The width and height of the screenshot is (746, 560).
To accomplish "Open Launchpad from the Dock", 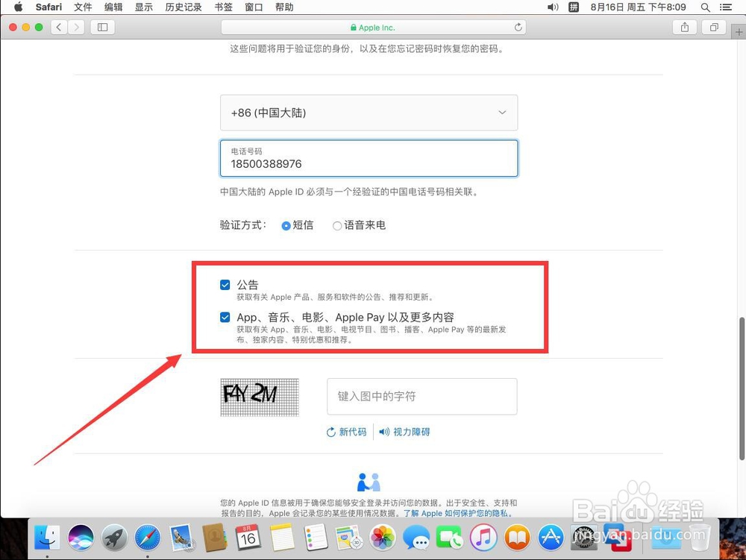I will pyautogui.click(x=114, y=537).
